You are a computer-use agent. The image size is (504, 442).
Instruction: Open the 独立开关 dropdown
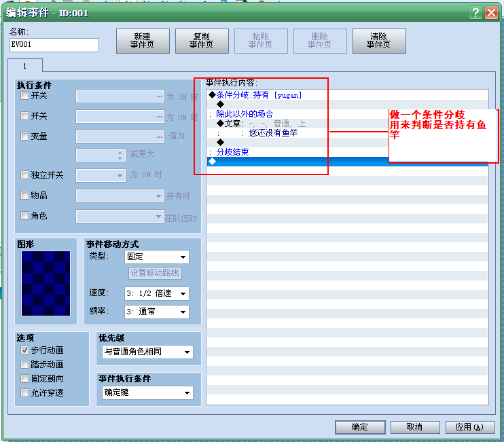(x=101, y=175)
